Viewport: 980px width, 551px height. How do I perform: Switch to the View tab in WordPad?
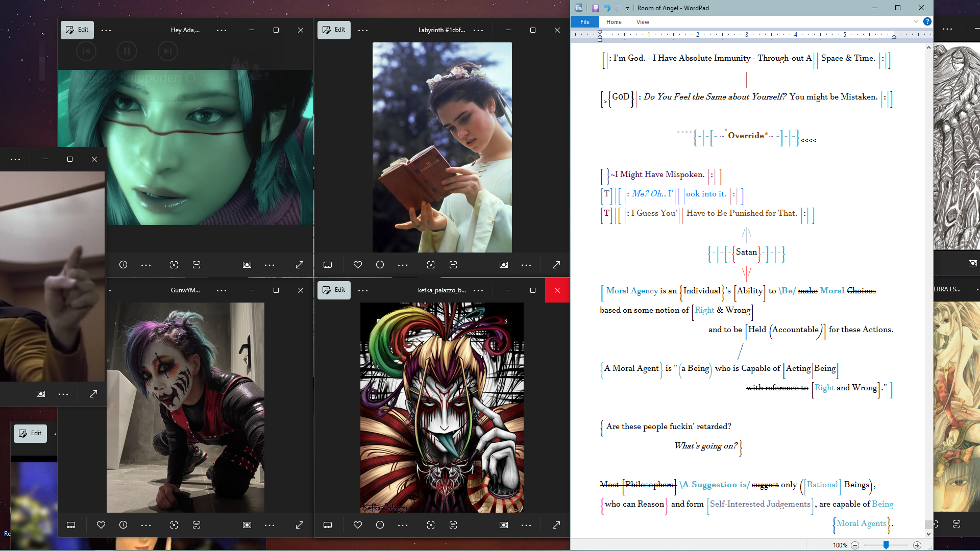pyautogui.click(x=642, y=22)
